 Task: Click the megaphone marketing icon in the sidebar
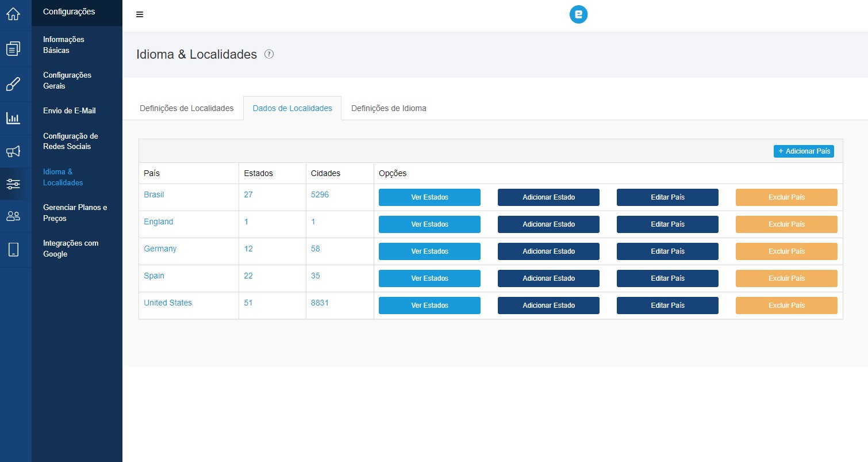(13, 151)
